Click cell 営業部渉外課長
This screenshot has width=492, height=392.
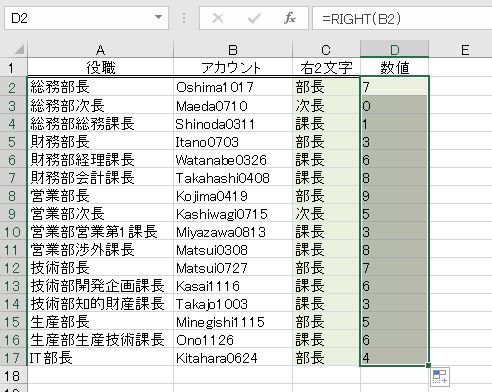pos(100,250)
